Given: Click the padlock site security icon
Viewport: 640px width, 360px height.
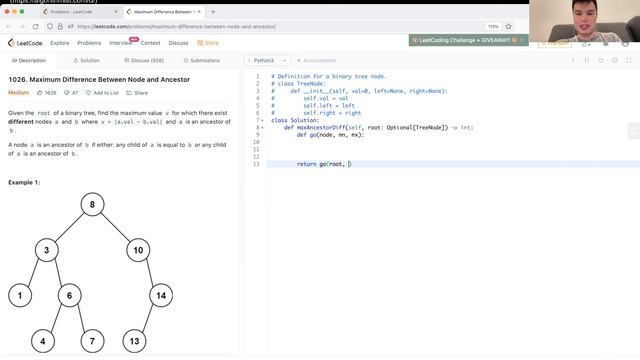Looking at the screenshot, I should click(x=60, y=27).
